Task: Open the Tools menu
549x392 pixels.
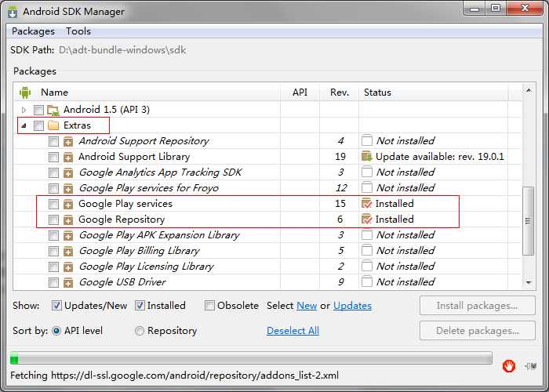Action: (78, 31)
